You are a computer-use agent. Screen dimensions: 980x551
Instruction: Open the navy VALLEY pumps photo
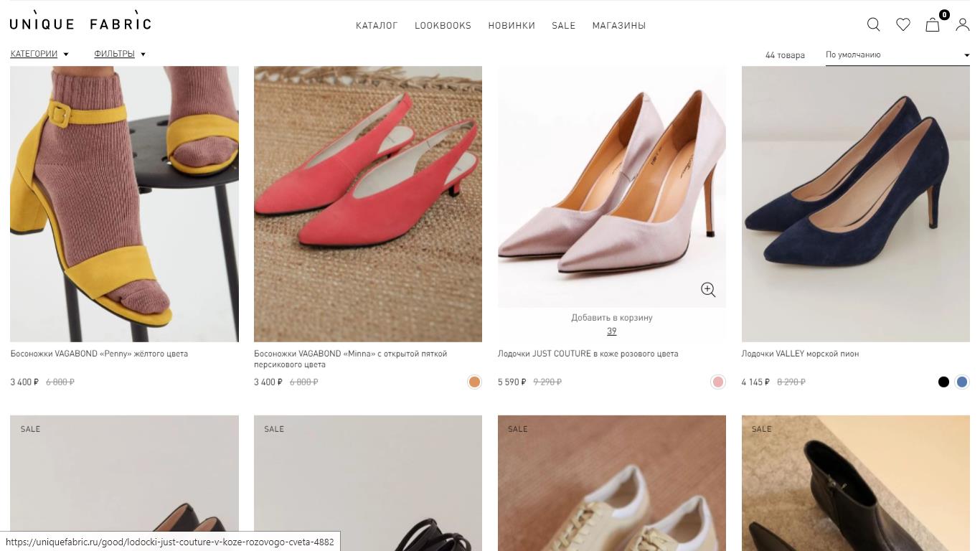[856, 204]
